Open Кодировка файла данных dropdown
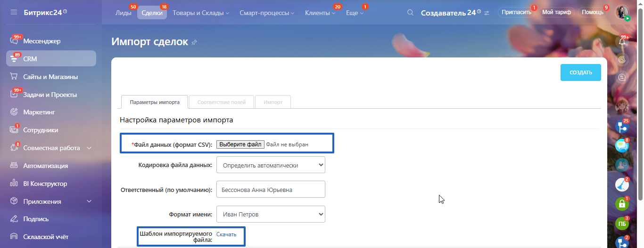The height and width of the screenshot is (248, 644). [271, 165]
